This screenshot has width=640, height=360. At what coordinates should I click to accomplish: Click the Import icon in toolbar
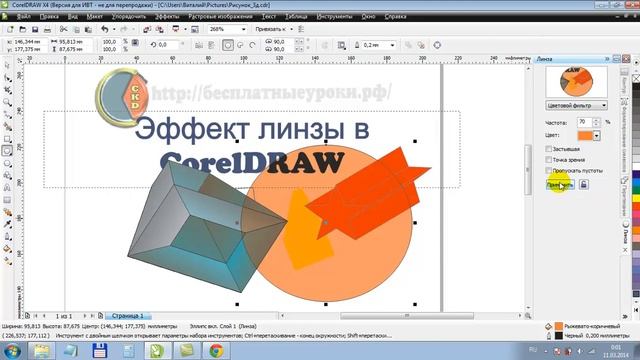pos(147,29)
